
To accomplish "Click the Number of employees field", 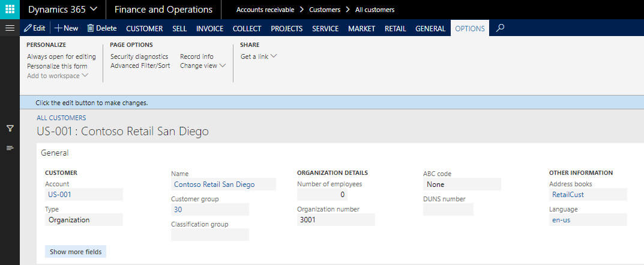I will click(x=322, y=194).
